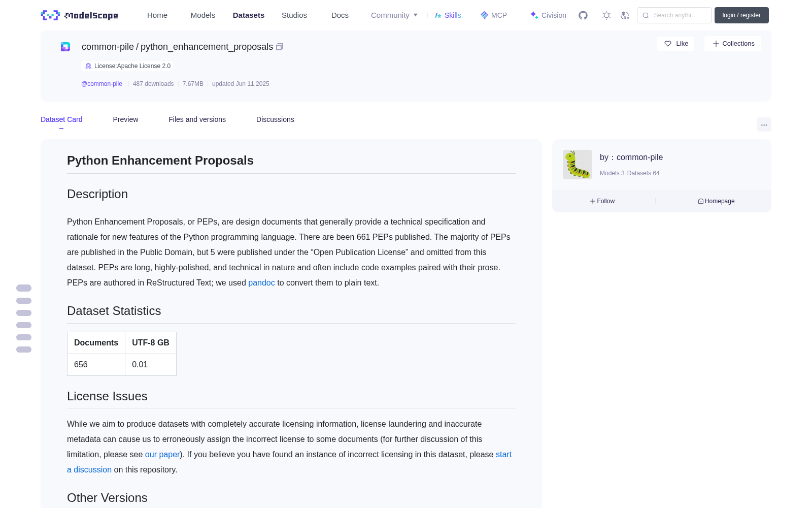
Task: Click the '0.01' UTF-8 GB cell
Action: coord(151,365)
